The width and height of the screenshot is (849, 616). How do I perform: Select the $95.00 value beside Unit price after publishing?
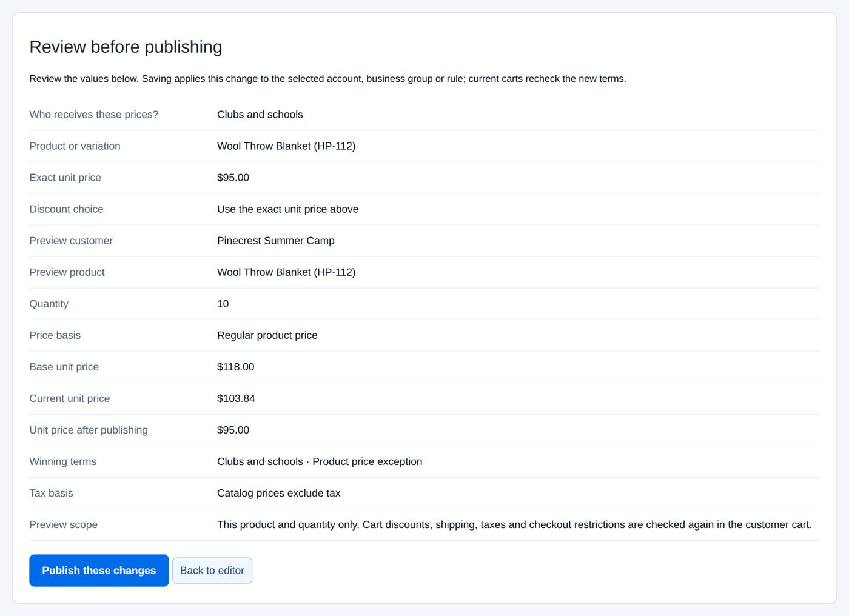[x=233, y=430]
